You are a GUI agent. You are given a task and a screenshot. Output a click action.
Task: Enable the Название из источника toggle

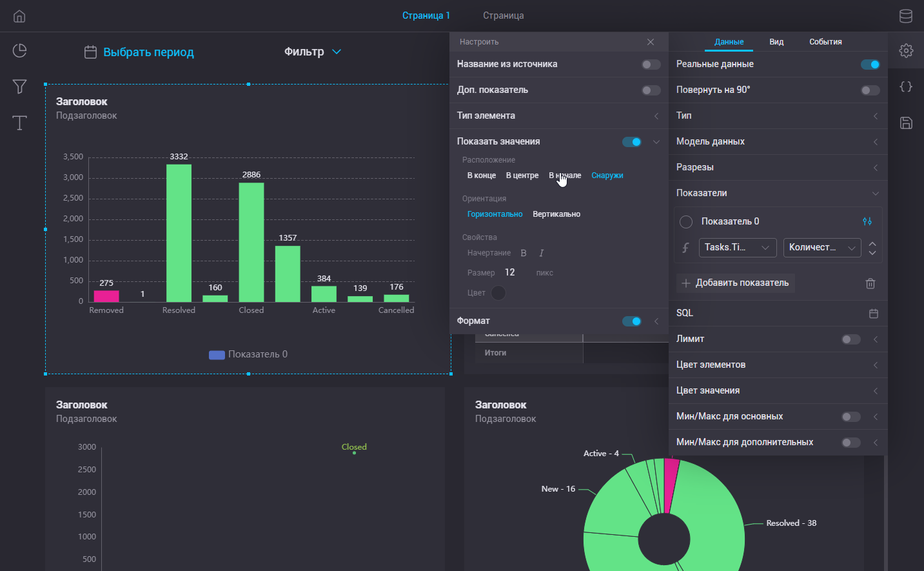point(651,65)
